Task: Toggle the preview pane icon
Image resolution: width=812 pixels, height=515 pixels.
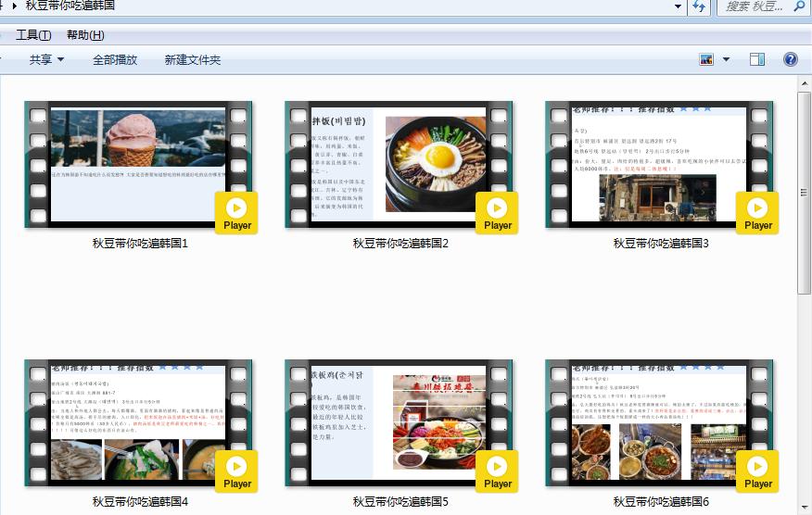Action: [x=757, y=59]
